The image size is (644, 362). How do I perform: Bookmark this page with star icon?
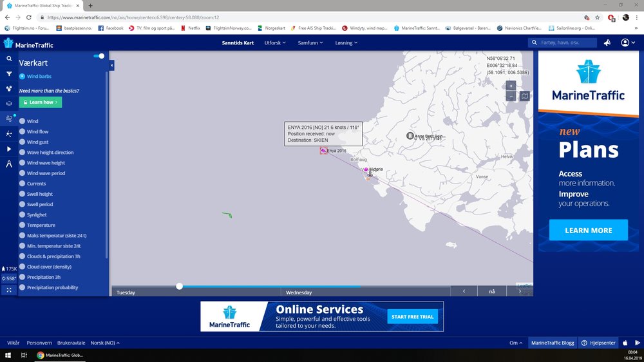point(597,17)
